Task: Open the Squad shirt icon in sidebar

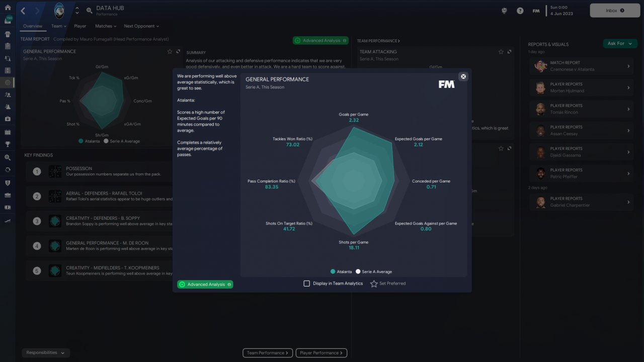Action: [x=8, y=35]
